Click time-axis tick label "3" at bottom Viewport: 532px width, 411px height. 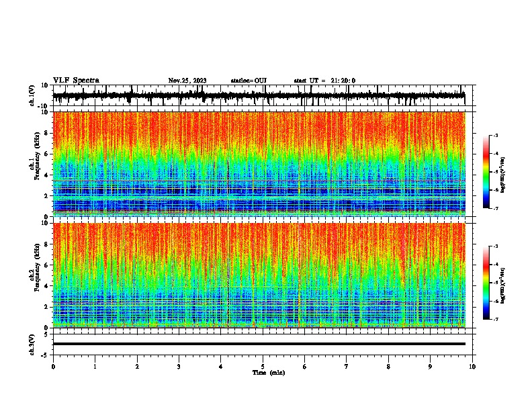[179, 367]
